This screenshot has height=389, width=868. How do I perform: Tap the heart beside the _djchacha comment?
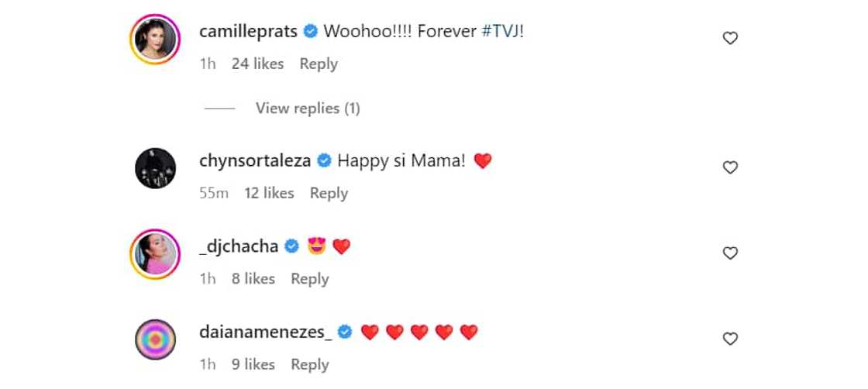pyautogui.click(x=730, y=253)
